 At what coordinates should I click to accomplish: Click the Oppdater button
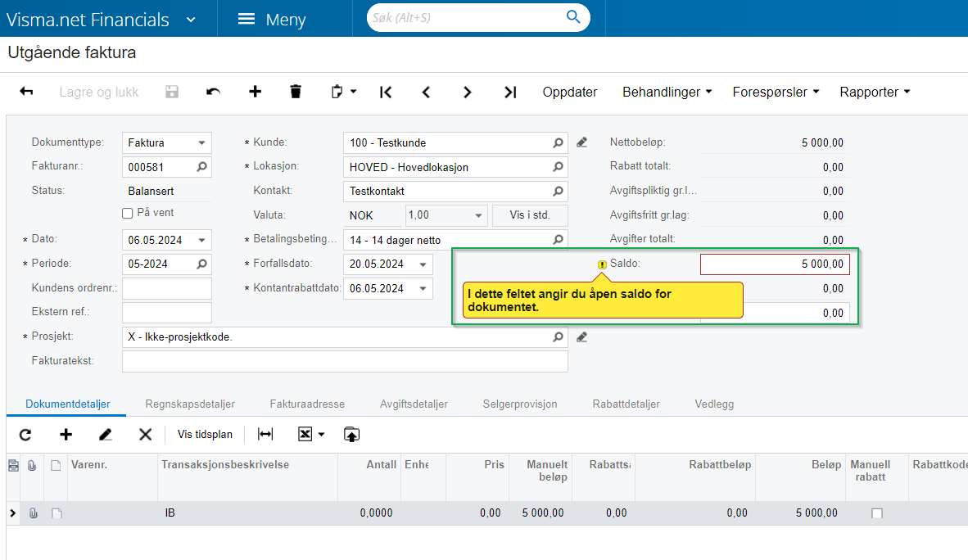[x=570, y=92]
